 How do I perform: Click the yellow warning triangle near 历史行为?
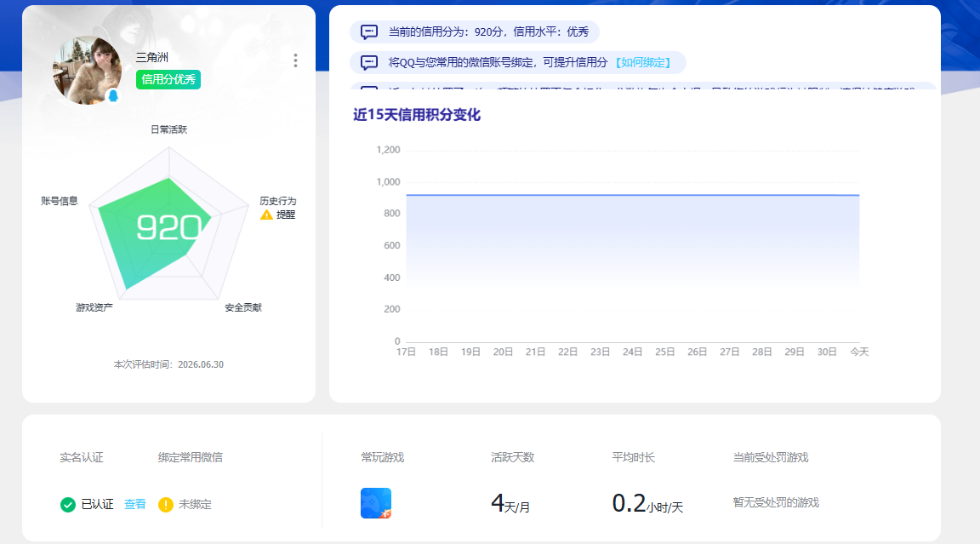coord(266,215)
